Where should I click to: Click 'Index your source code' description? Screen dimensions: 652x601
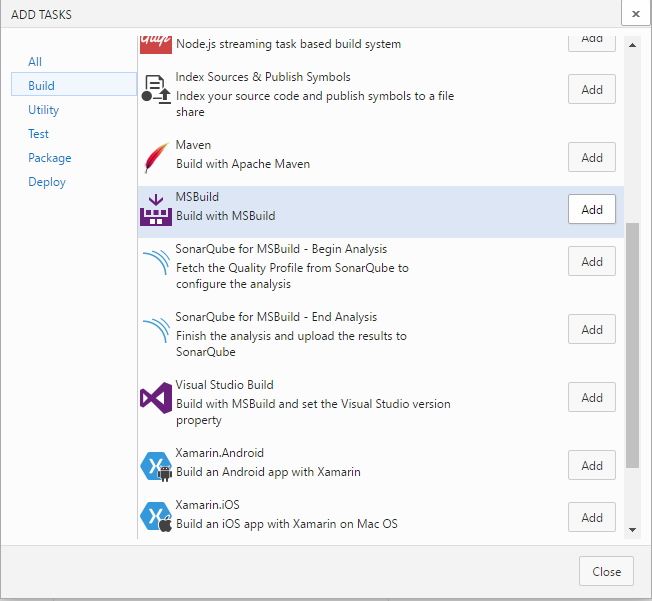click(315, 104)
